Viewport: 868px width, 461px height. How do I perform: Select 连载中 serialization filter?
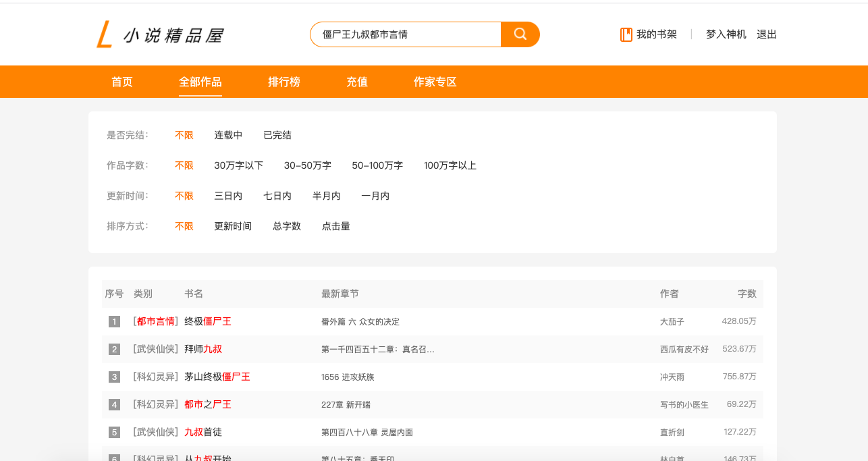coord(228,135)
